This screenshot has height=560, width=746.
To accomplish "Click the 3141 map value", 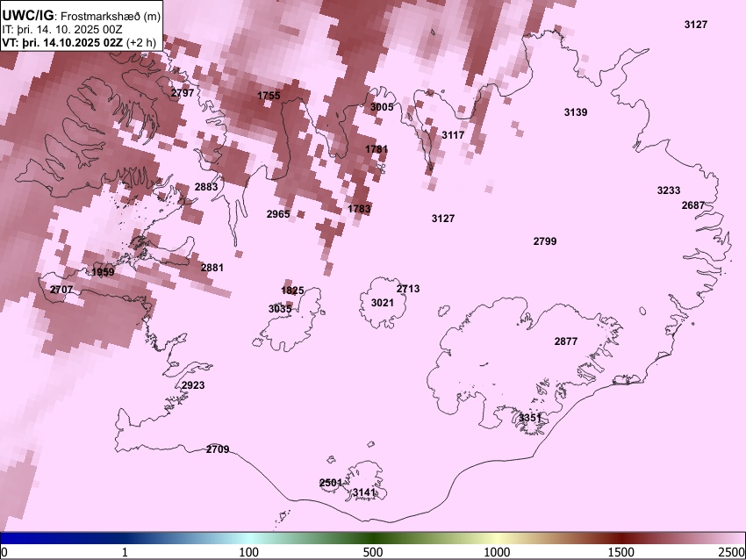I will point(364,492).
